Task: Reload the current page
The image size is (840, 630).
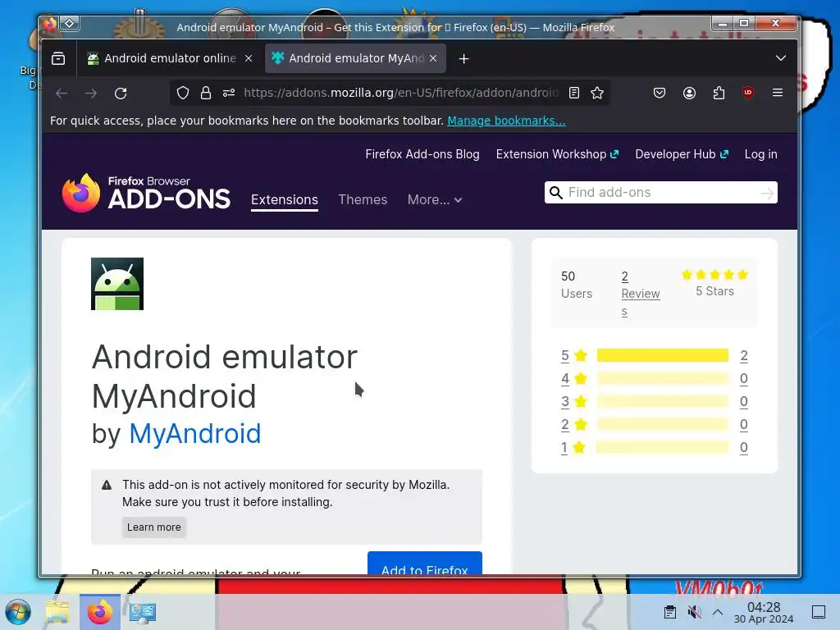Action: point(121,94)
